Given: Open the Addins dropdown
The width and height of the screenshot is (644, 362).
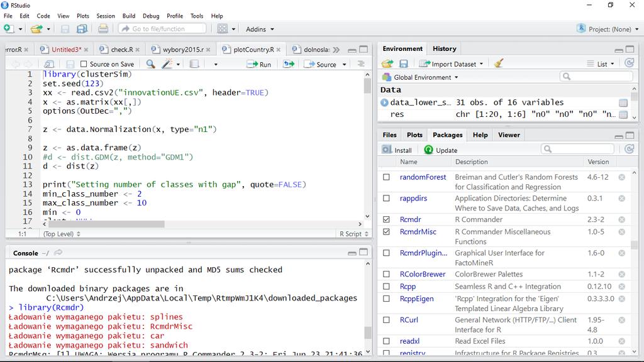Looking at the screenshot, I should point(260,29).
